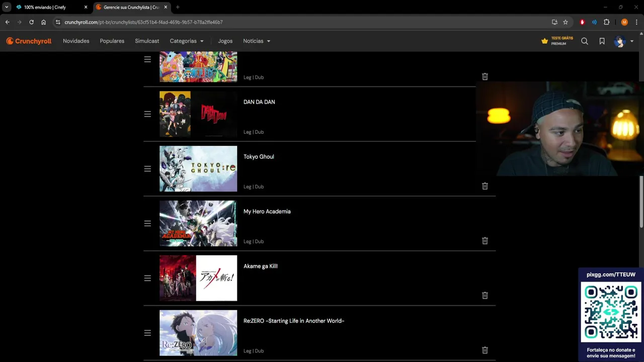Click Leg | Dub under My Hero Academia

254,241
